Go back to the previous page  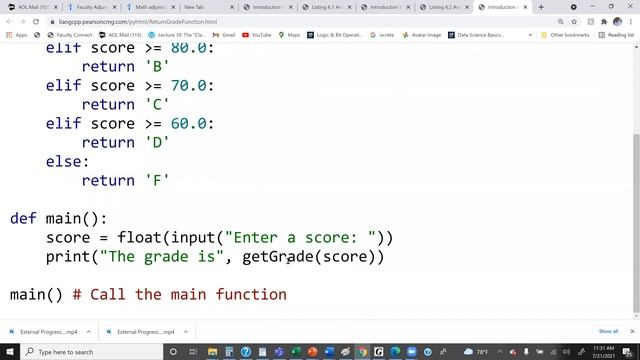pyautogui.click(x=9, y=22)
